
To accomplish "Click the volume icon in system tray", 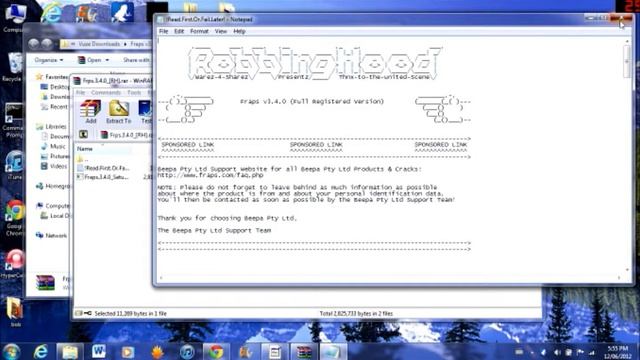I will 557,352.
